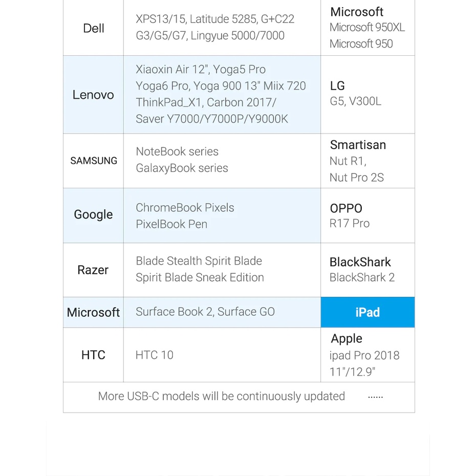Screen dimensions: 476x476
Task: Select the LG heading
Action: tap(337, 86)
